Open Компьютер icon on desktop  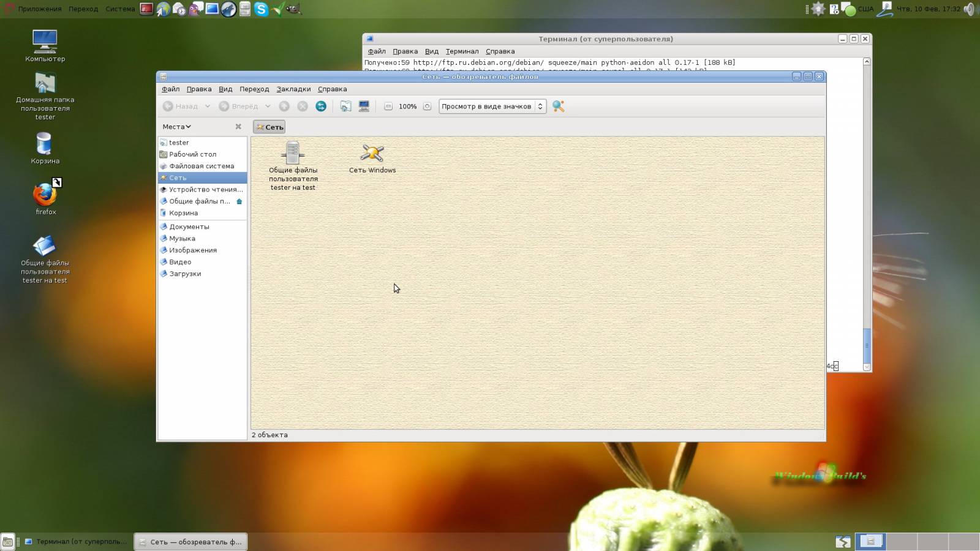point(45,46)
